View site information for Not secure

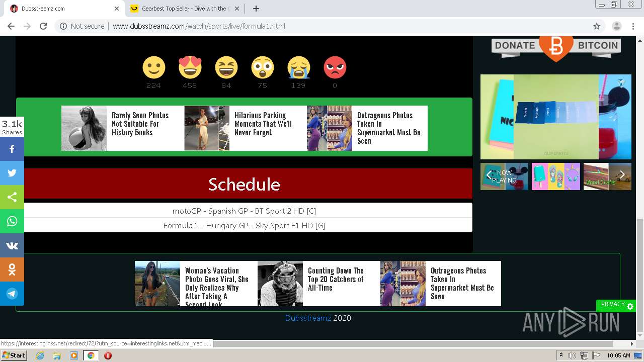click(82, 26)
